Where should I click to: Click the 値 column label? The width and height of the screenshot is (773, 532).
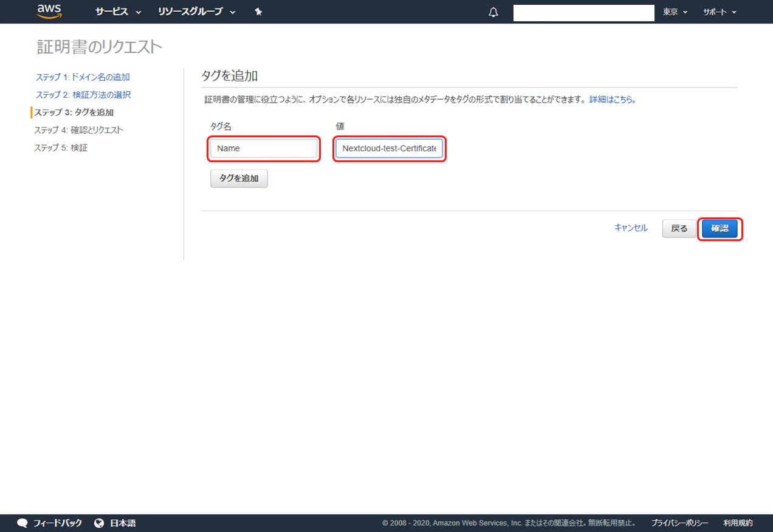[340, 126]
